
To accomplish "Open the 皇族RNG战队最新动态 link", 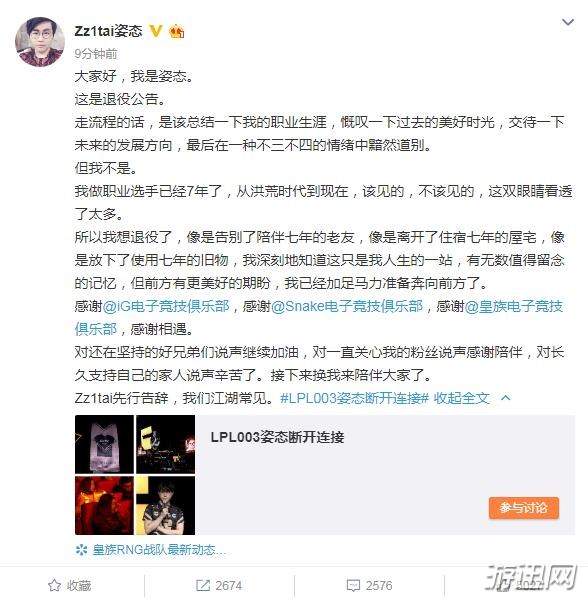I will [159, 550].
